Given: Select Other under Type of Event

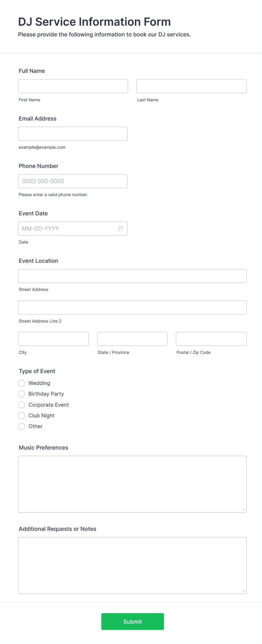Looking at the screenshot, I should [21, 426].
